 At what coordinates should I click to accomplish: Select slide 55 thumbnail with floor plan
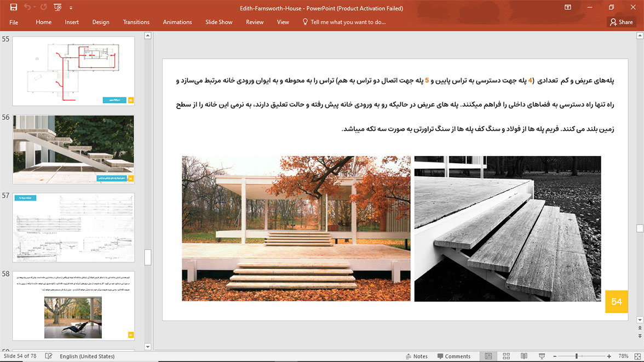click(73, 71)
